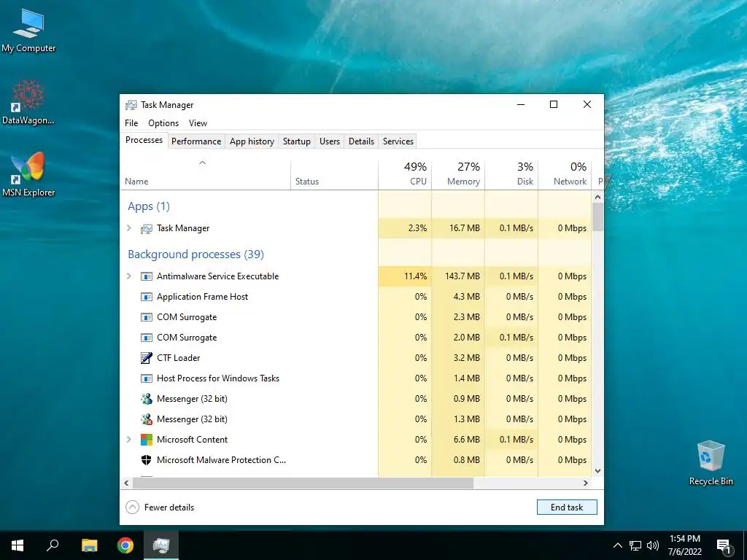Image resolution: width=747 pixels, height=560 pixels.
Task: Click the taskbar clock showing 1:54 PM
Action: [684, 545]
